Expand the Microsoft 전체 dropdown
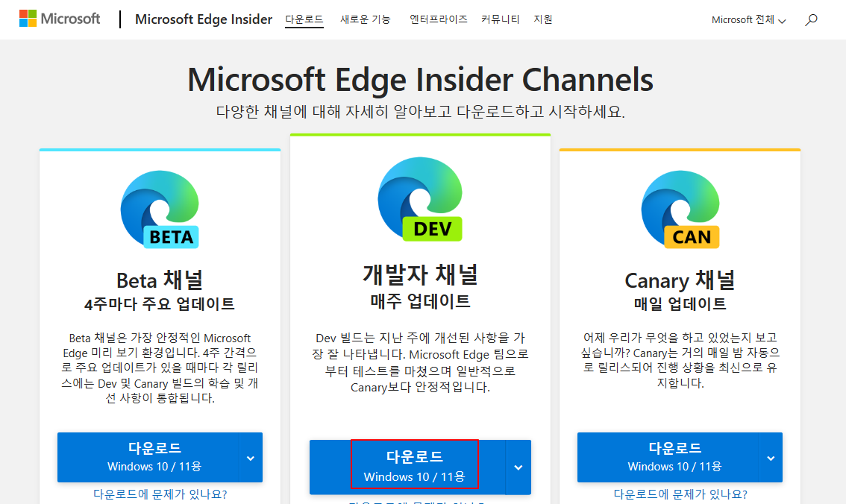Image resolution: width=846 pixels, height=504 pixels. [748, 20]
